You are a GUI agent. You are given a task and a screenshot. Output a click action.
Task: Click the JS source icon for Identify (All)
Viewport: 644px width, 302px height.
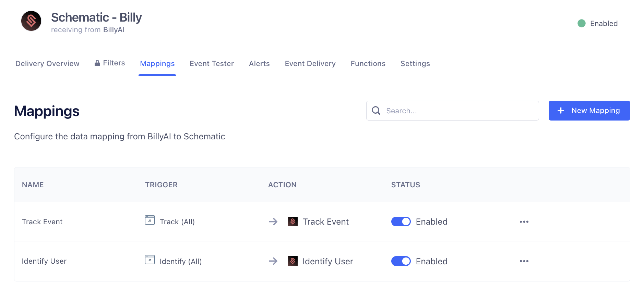click(150, 260)
